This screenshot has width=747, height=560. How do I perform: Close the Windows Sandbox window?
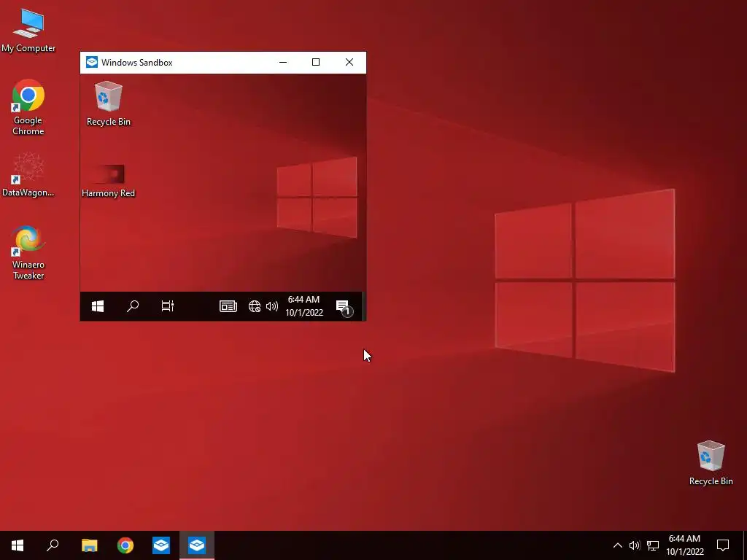tap(349, 63)
